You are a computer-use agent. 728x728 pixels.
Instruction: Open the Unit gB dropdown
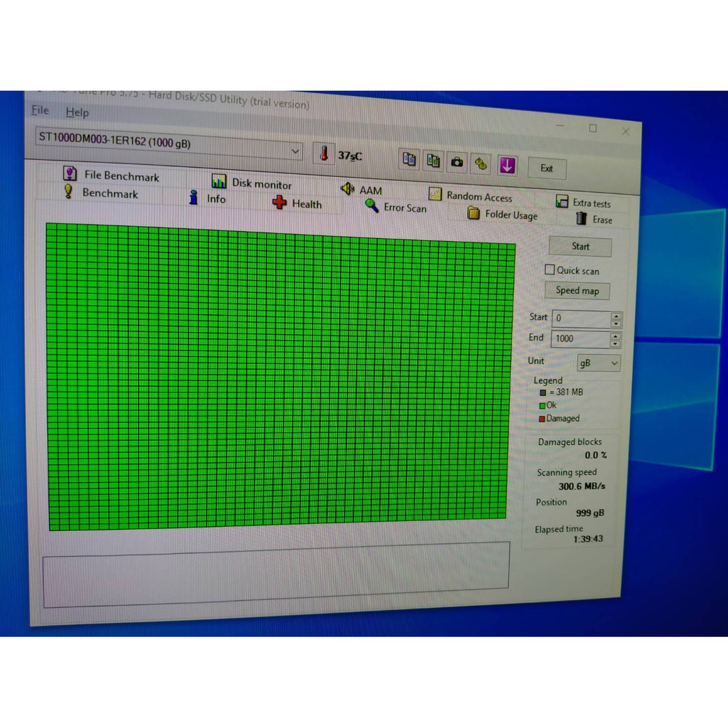(598, 363)
